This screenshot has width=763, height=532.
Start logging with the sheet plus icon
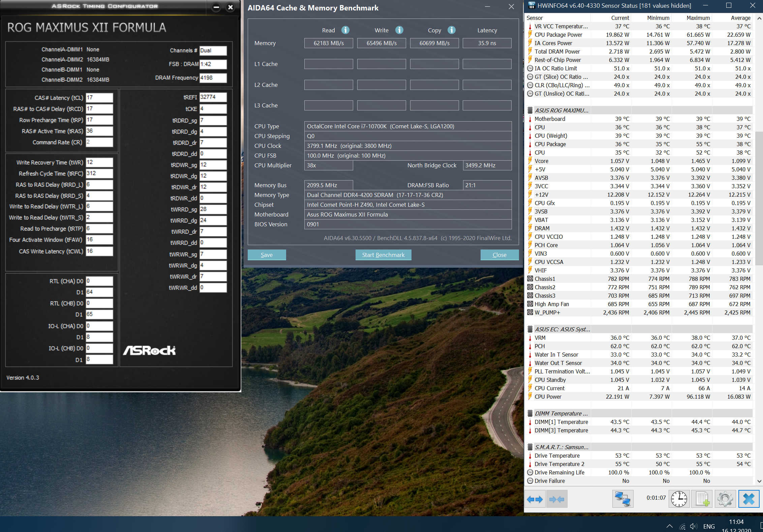[x=702, y=499]
